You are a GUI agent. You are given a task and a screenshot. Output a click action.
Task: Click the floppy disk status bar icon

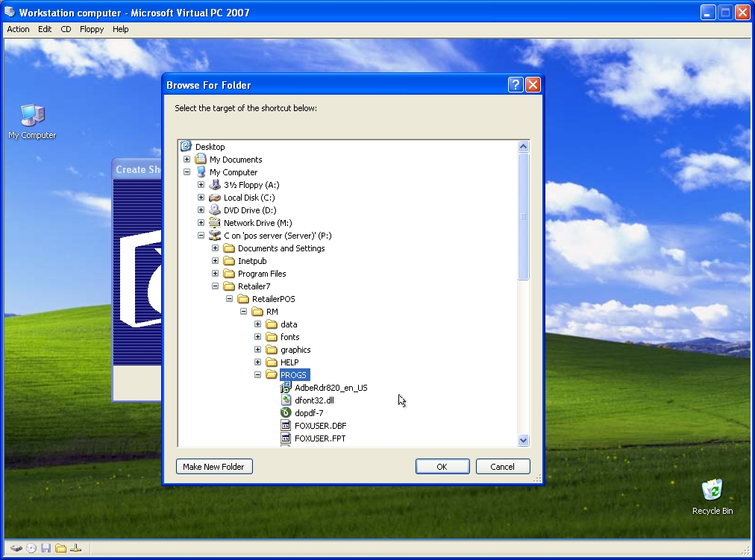[x=46, y=548]
